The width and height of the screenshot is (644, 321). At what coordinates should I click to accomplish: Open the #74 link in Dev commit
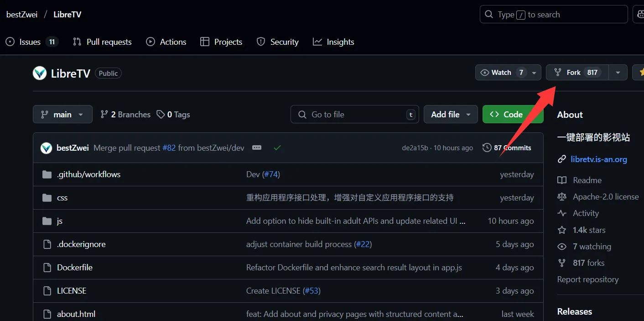tap(271, 174)
